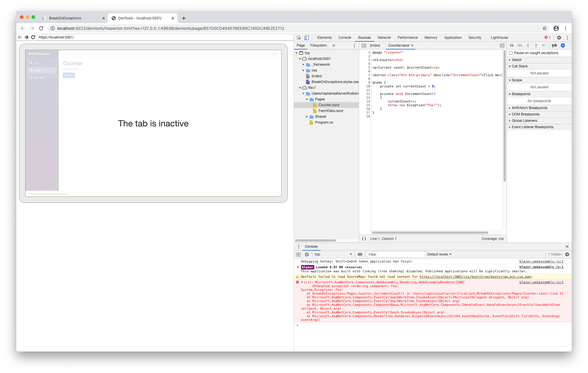Toggle the device toolbar icon
This screenshot has height=373, width=588.
click(307, 38)
